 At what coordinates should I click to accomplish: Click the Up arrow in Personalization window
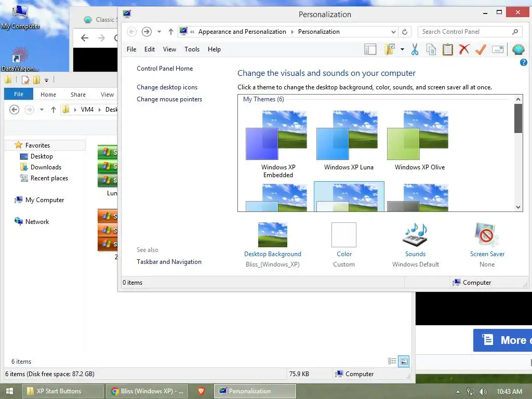point(170,32)
